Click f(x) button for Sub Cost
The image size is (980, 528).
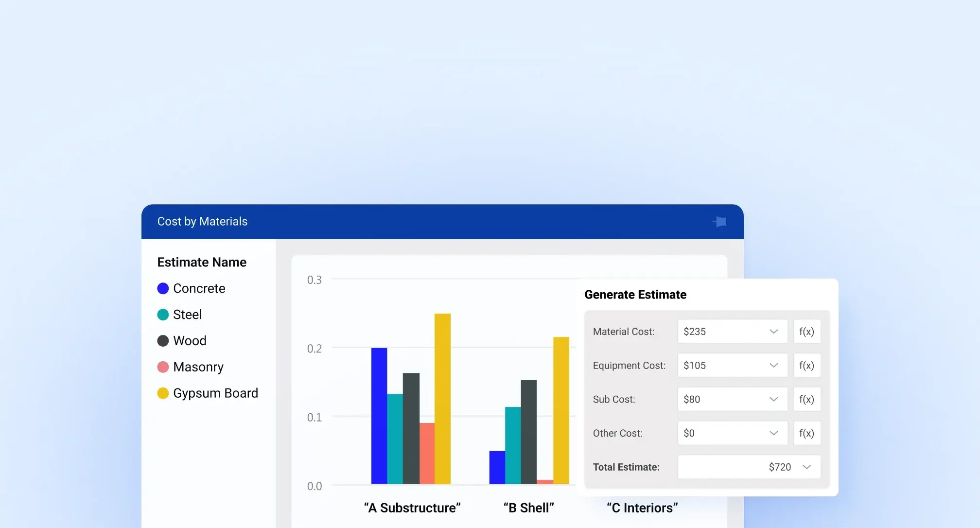coord(806,399)
